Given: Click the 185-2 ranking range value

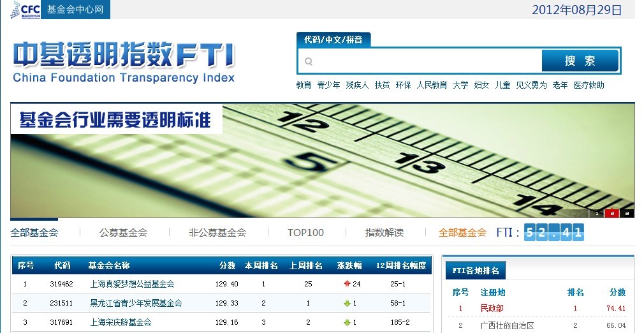Looking at the screenshot, I should pyautogui.click(x=400, y=322).
